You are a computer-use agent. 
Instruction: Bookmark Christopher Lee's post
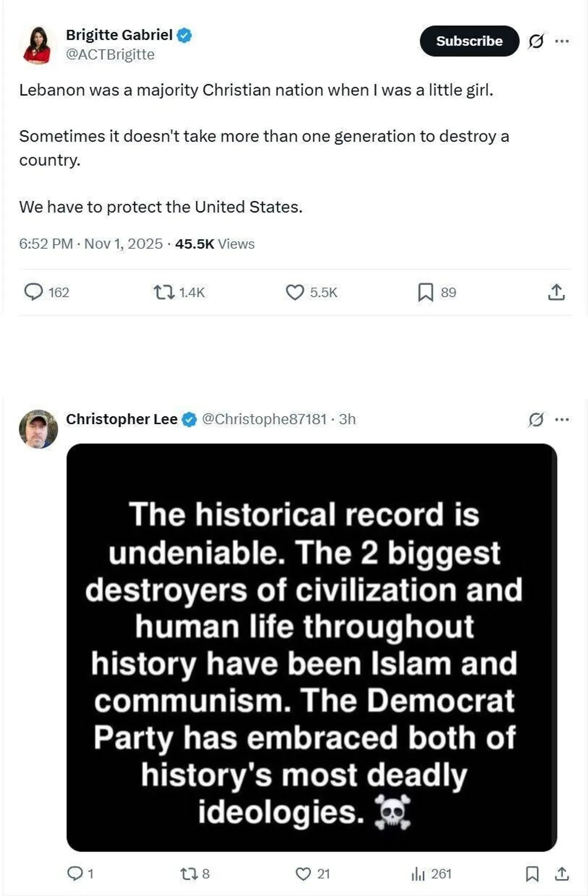(532, 873)
